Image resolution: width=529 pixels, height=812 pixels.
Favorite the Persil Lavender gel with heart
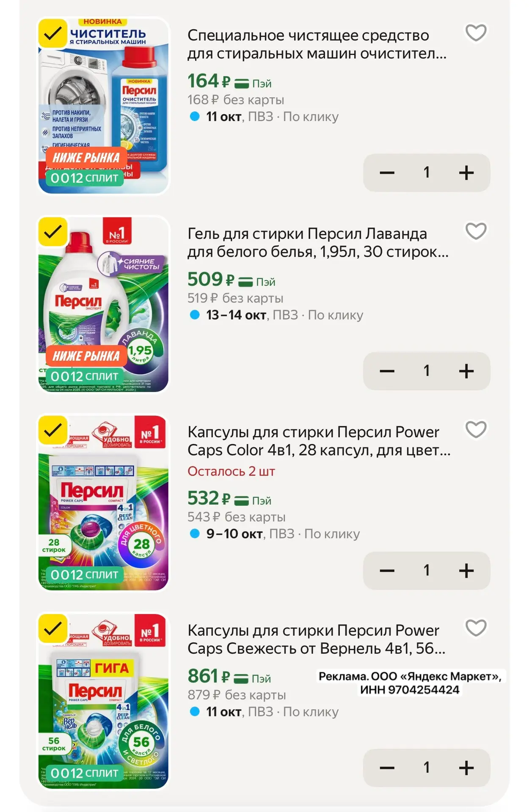click(476, 231)
